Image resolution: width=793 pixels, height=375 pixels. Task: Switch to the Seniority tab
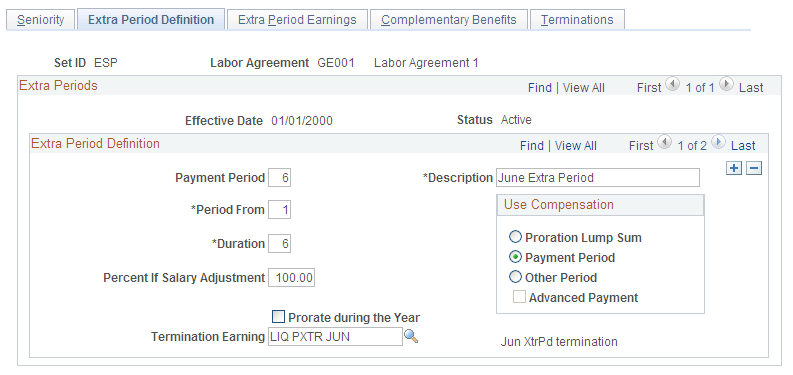point(40,20)
